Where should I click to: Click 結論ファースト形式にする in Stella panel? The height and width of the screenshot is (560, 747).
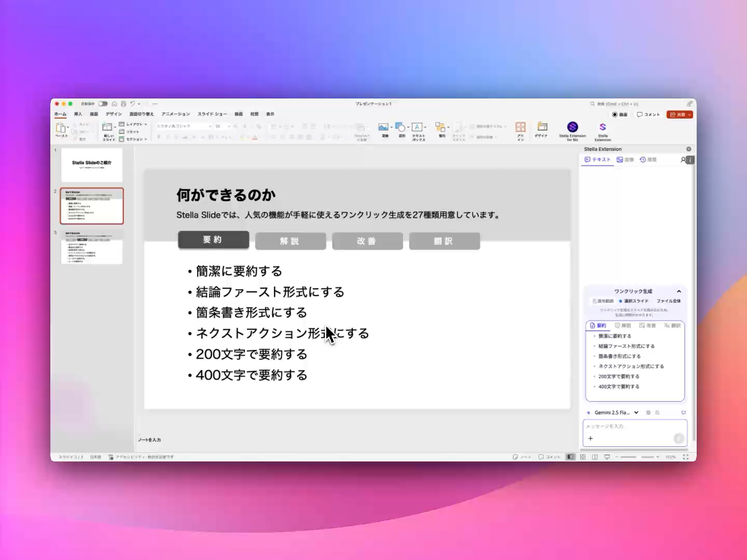point(627,346)
